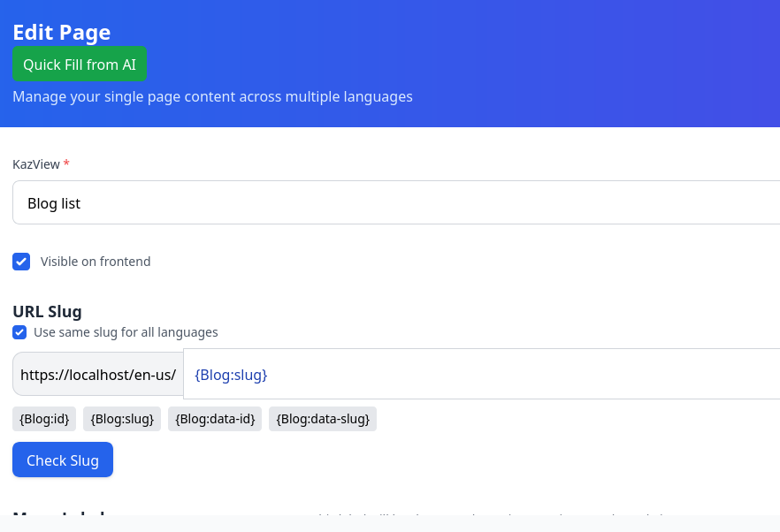Click the KazView field label
The width and height of the screenshot is (780, 532).
click(x=35, y=164)
